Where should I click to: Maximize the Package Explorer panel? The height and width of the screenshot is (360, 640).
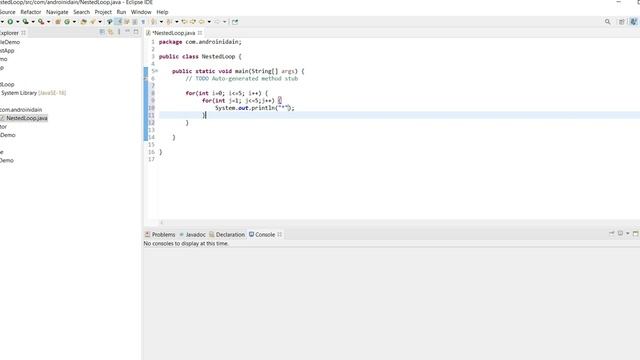pos(136,32)
